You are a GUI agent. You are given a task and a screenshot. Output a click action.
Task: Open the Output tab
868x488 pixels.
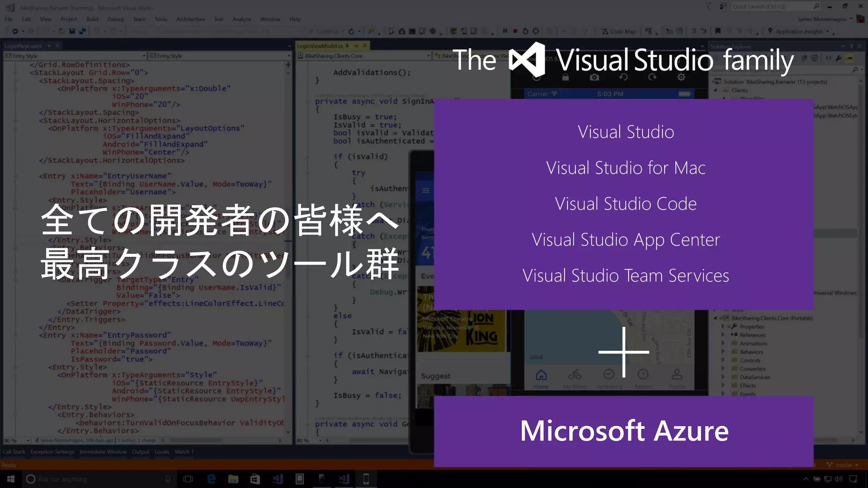pyautogui.click(x=140, y=452)
